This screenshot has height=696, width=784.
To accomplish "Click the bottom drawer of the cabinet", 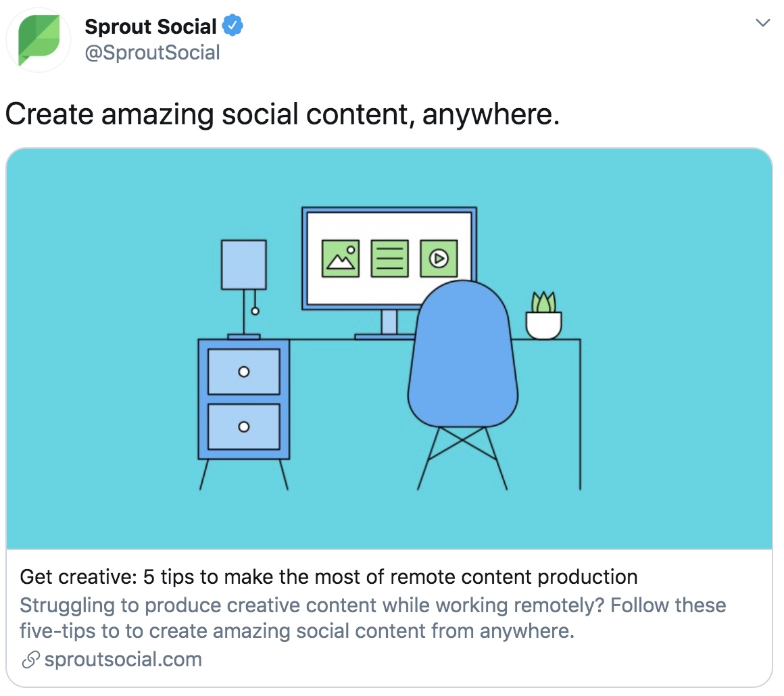I will pyautogui.click(x=244, y=427).
